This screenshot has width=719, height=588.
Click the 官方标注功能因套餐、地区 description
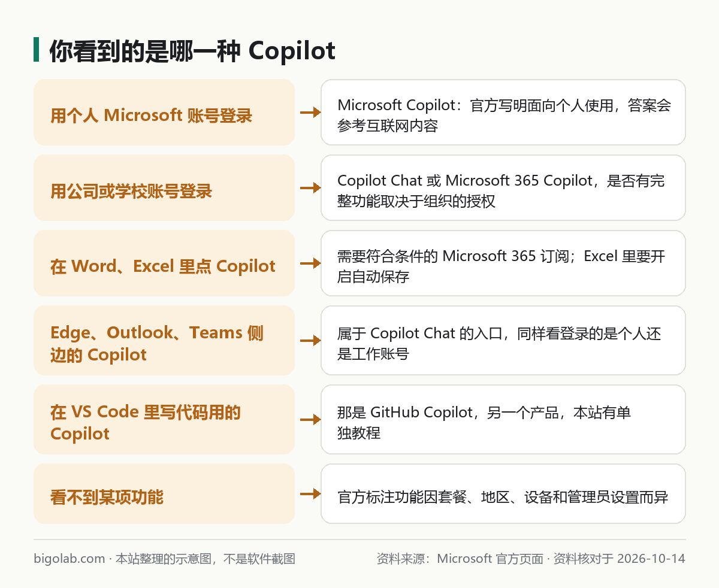click(503, 493)
